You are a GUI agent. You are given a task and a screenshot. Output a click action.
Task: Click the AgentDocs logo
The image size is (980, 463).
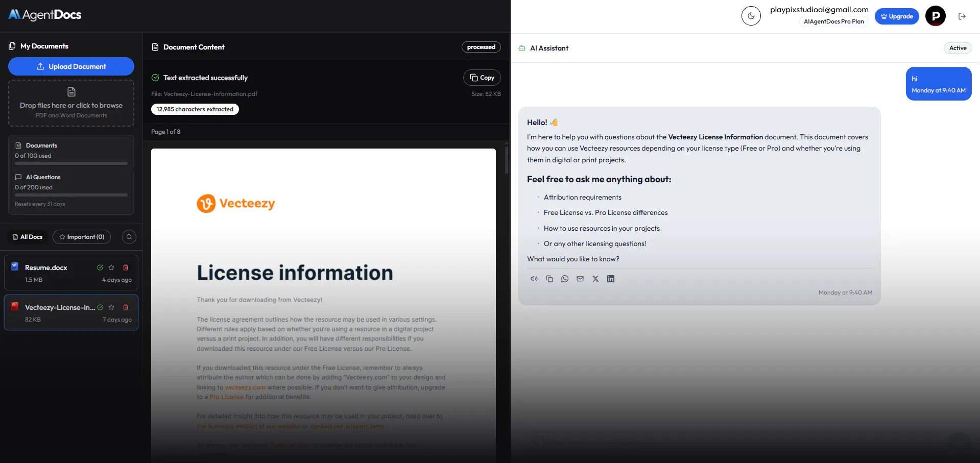[45, 15]
